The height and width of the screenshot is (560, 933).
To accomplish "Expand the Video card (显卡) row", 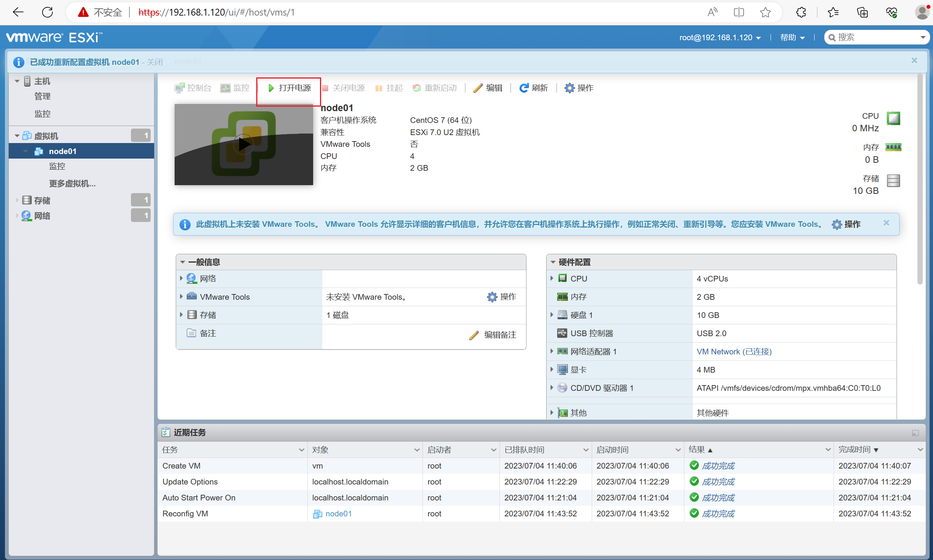I will coord(552,370).
